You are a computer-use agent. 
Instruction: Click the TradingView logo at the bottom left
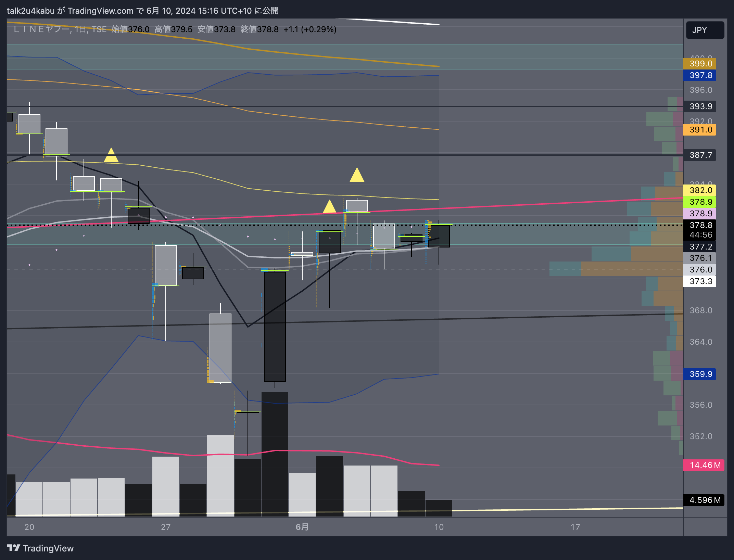coord(40,548)
